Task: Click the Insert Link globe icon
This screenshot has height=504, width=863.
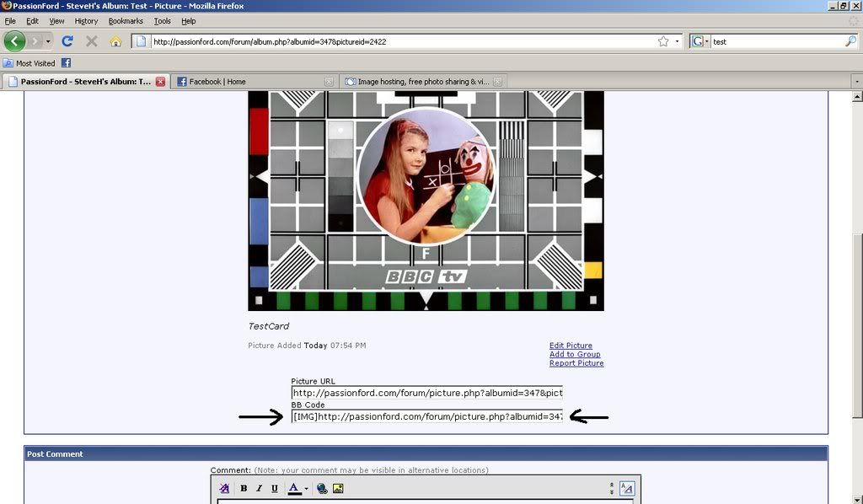Action: pos(322,488)
